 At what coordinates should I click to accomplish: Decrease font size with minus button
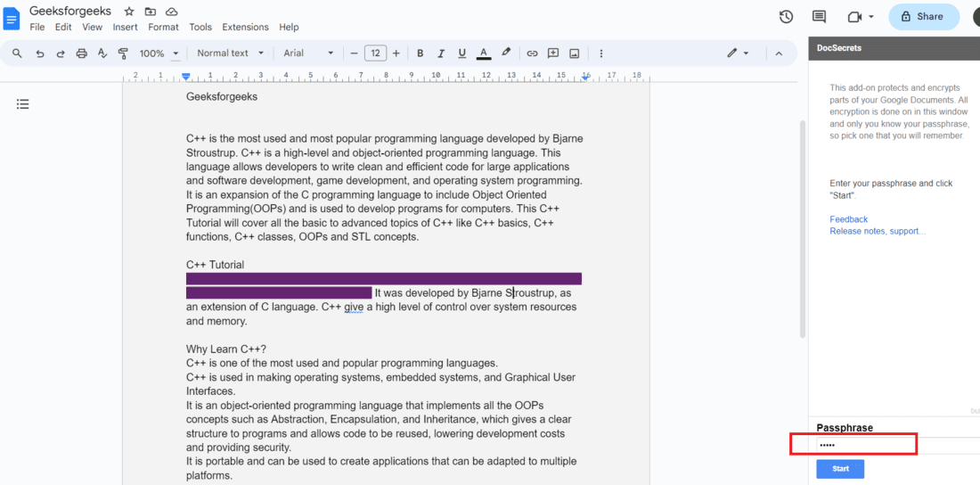tap(354, 53)
